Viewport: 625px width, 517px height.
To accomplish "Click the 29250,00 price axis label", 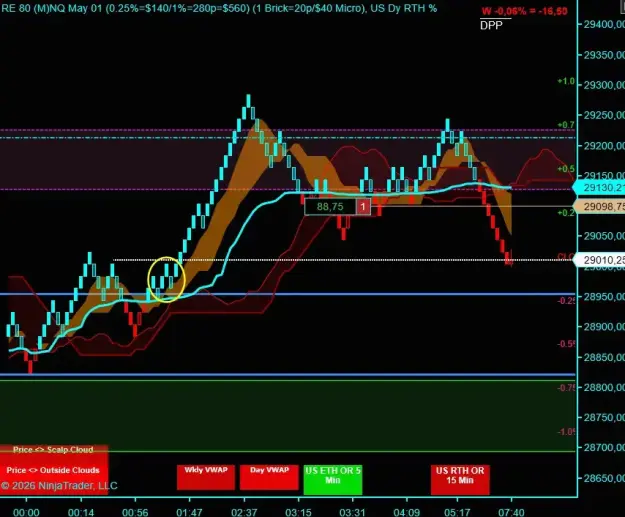I will tap(604, 115).
